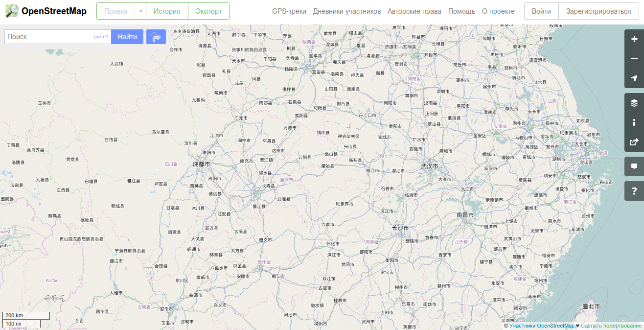Click the Найти search button
The height and width of the screenshot is (330, 644).
point(127,37)
